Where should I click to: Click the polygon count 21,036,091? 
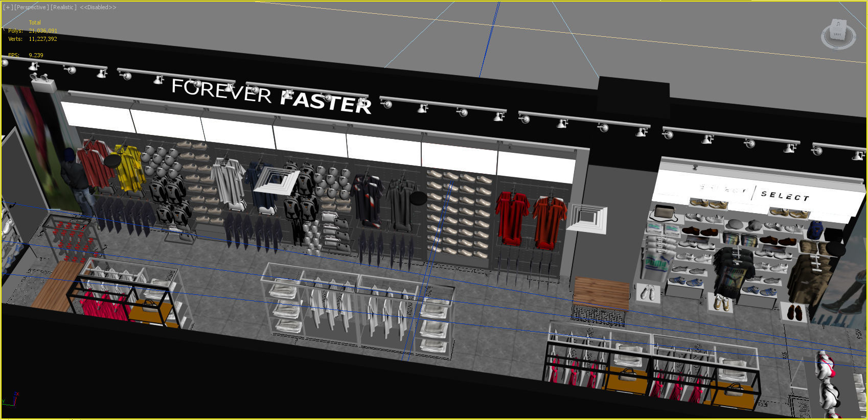(43, 31)
